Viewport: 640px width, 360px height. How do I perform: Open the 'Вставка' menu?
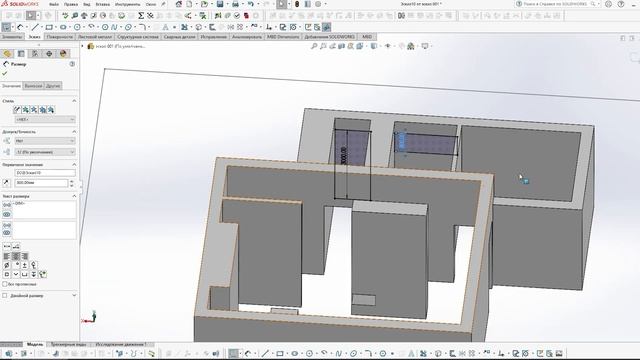(102, 4)
